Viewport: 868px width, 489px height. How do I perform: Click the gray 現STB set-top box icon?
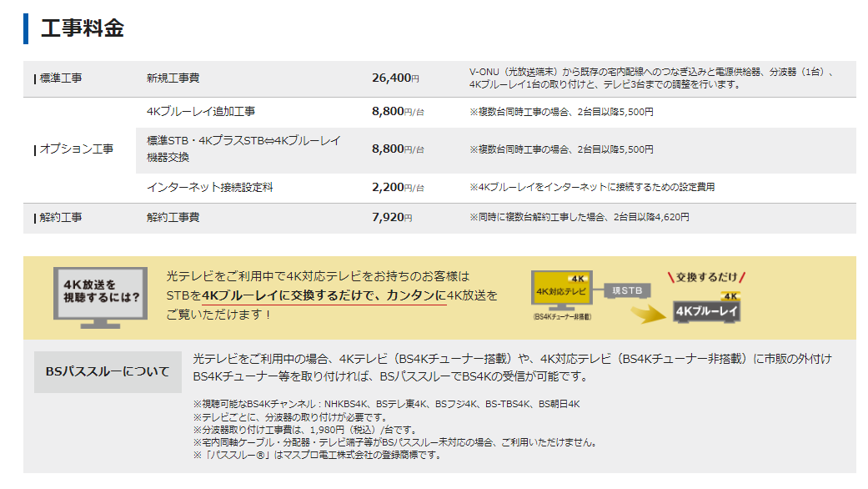pos(627,290)
